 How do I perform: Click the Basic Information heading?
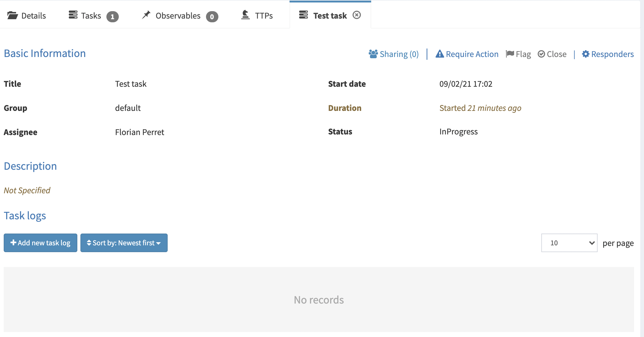tap(45, 53)
